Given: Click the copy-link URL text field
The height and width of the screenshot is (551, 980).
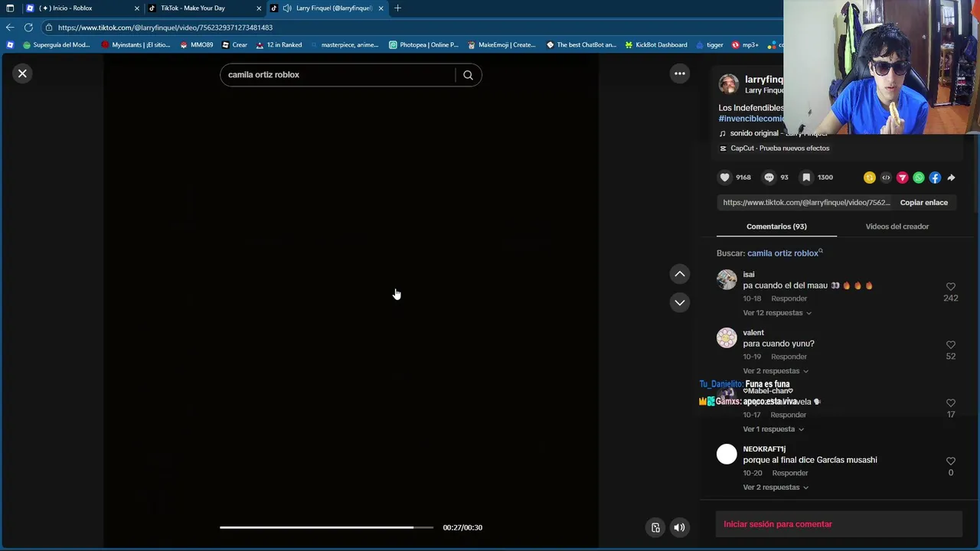Looking at the screenshot, I should click(x=805, y=203).
